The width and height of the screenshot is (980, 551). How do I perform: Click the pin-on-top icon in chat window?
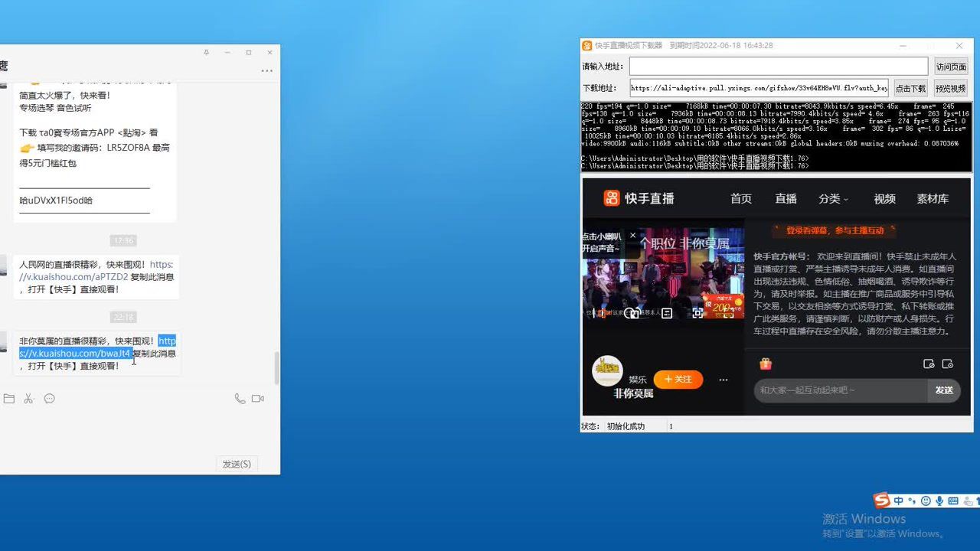click(x=206, y=53)
